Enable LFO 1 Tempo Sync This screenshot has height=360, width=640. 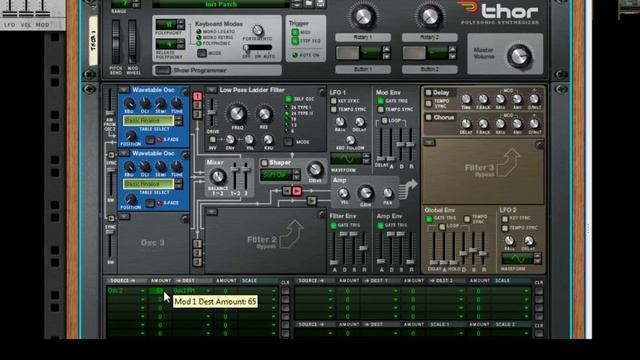tap(334, 109)
